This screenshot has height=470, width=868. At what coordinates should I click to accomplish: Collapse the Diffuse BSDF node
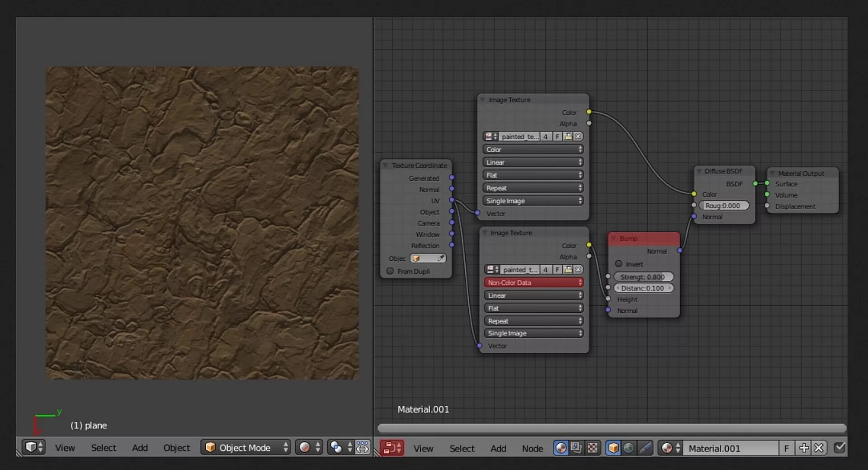pos(699,171)
